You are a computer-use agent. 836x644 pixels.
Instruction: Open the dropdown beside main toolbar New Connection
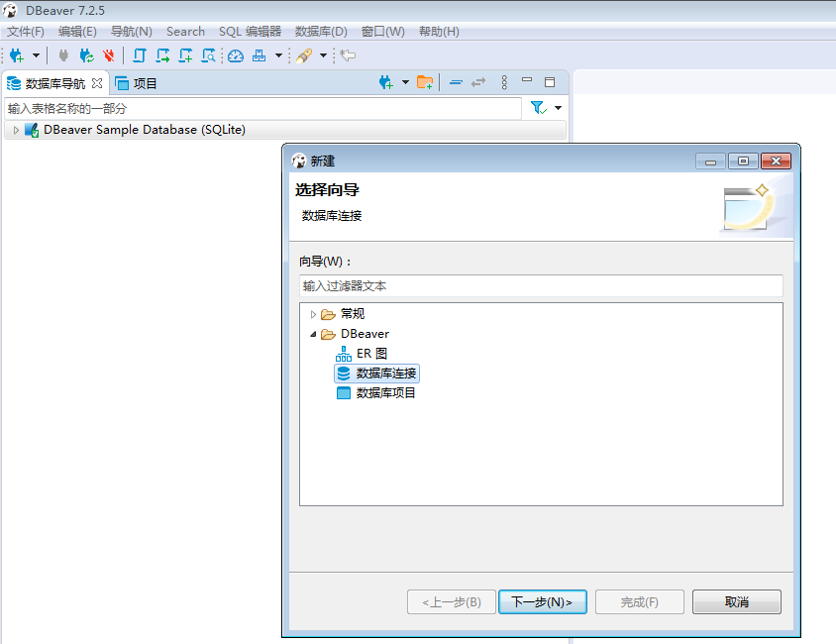pyautogui.click(x=37, y=55)
